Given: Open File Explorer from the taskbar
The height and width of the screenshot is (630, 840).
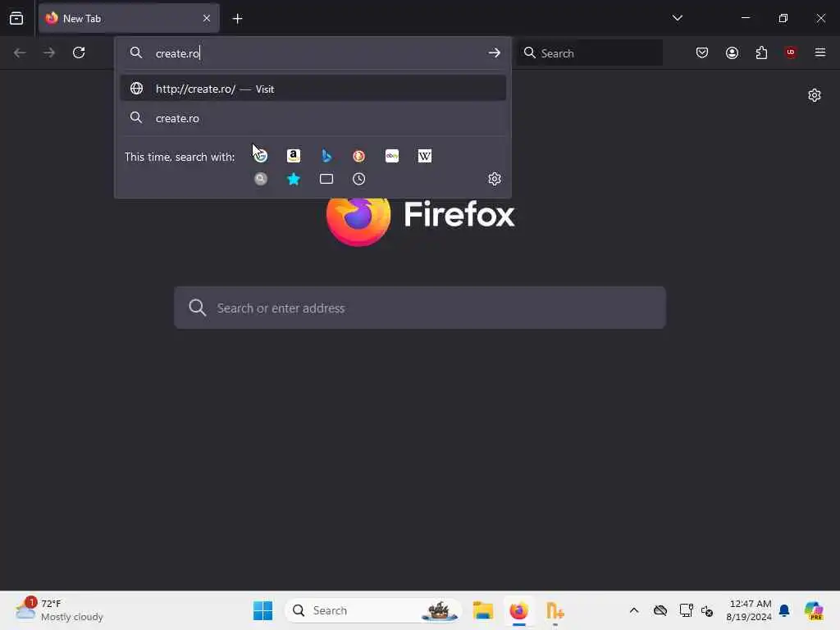Looking at the screenshot, I should pos(482,610).
